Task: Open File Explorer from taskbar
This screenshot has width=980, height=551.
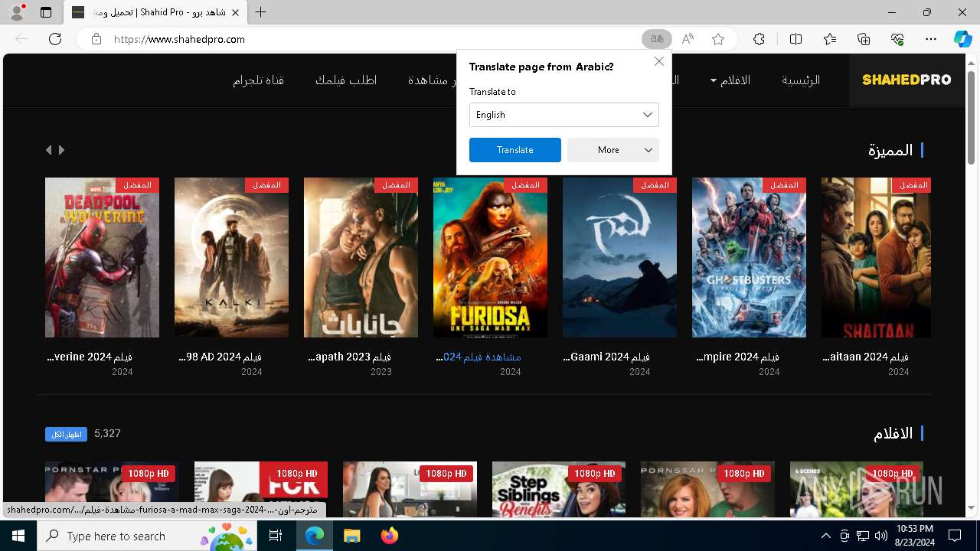Action: pyautogui.click(x=351, y=536)
